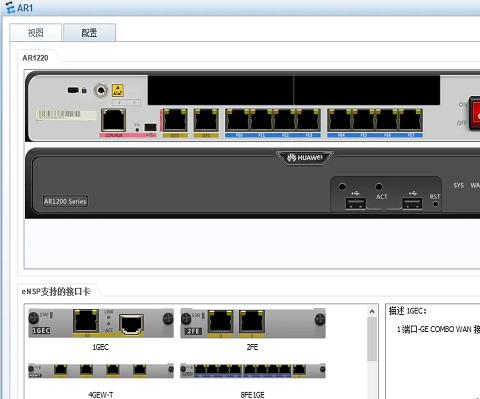The width and height of the screenshot is (480, 399).
Task: Click the RST reset button hole
Action: [435, 204]
